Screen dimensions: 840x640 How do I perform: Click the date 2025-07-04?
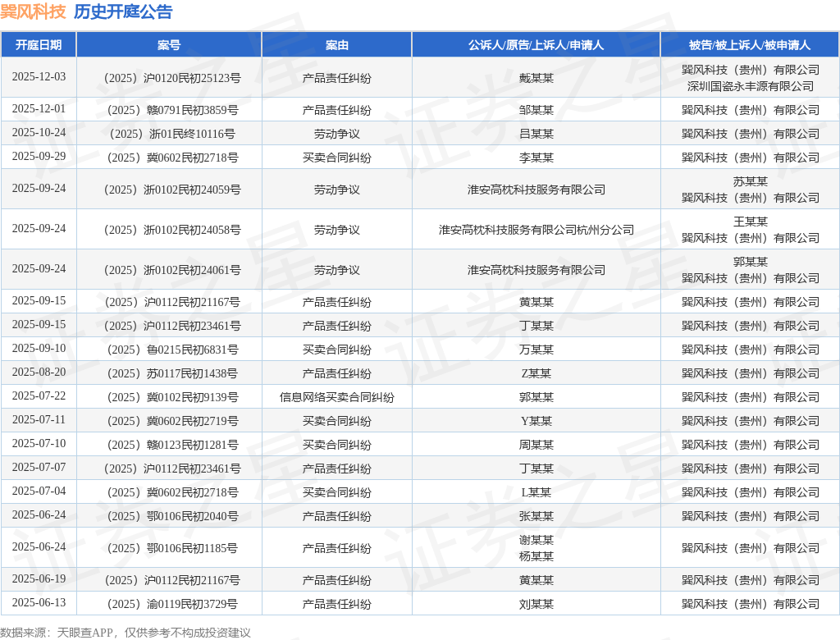(39, 491)
